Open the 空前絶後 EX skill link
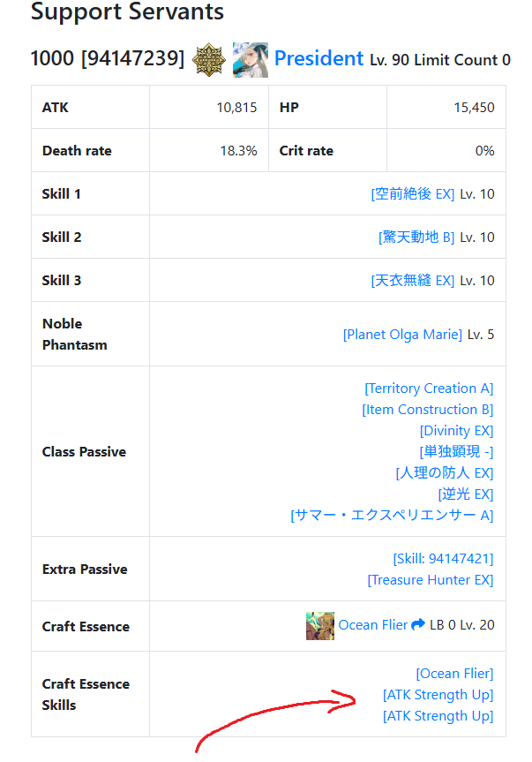Image resolution: width=532 pixels, height=762 pixels. (413, 194)
